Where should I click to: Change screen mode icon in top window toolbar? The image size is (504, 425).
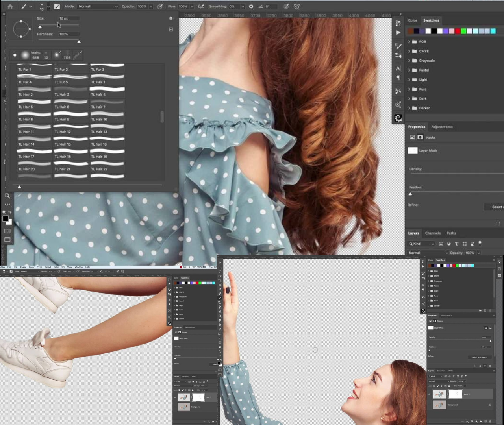point(7,240)
